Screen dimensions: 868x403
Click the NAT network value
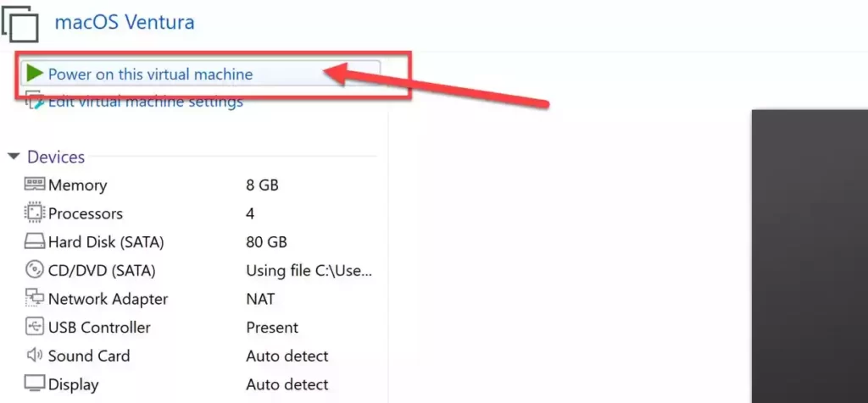tap(260, 299)
